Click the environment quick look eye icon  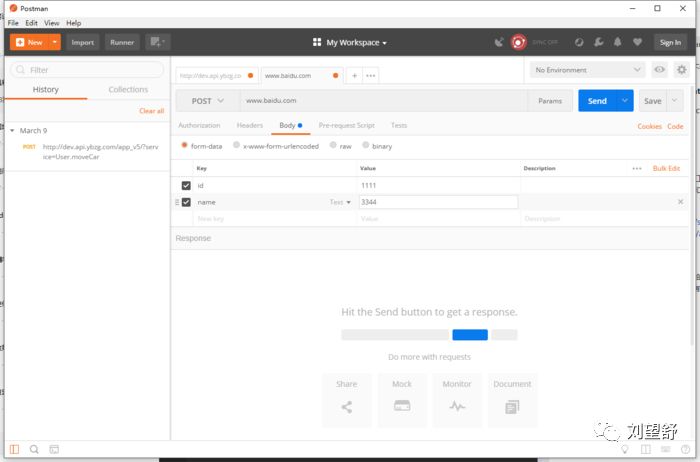[x=659, y=70]
